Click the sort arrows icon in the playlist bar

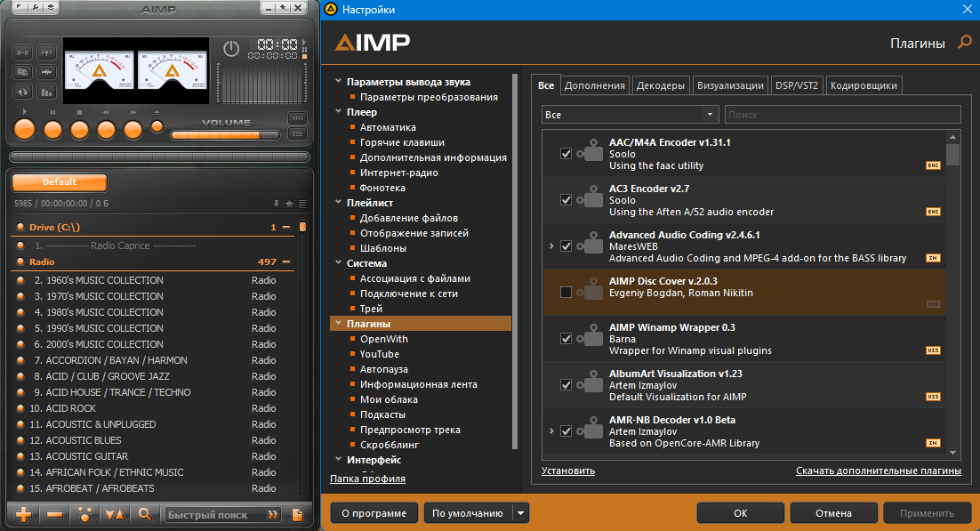point(115,515)
